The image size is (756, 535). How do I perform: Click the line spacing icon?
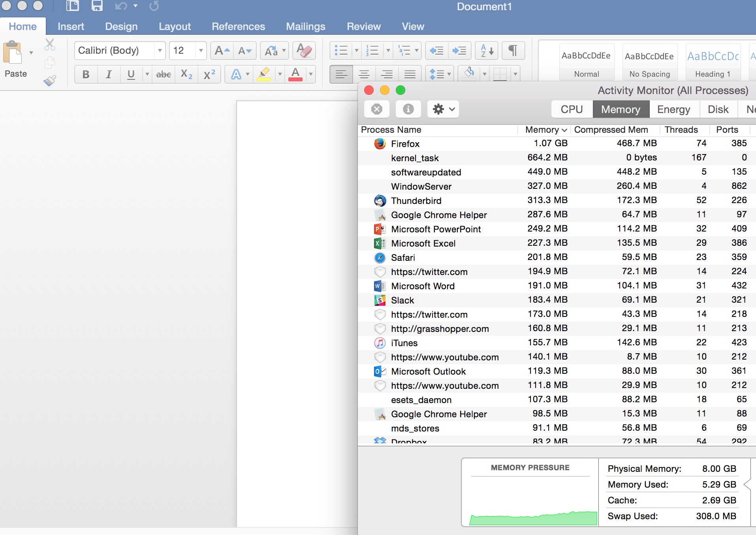436,74
